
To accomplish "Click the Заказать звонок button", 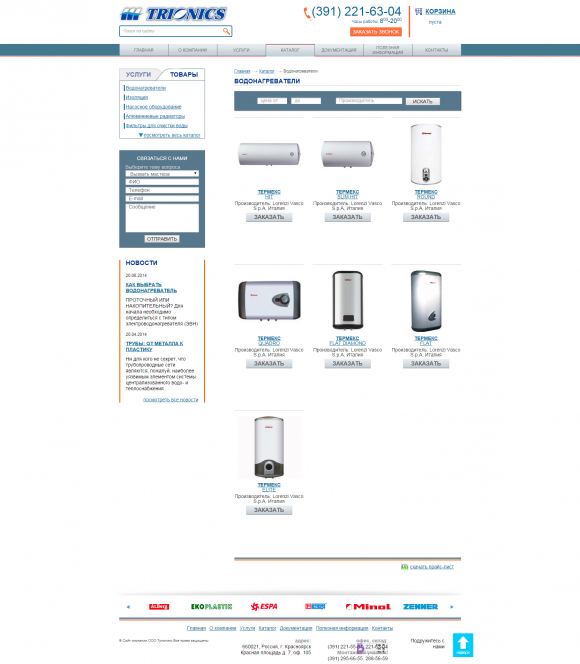I will [376, 32].
